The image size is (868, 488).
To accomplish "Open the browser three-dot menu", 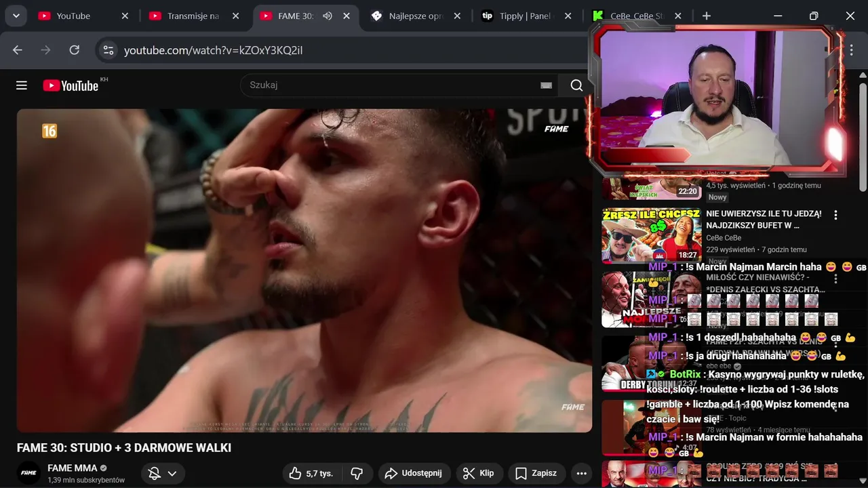I will coord(852,50).
